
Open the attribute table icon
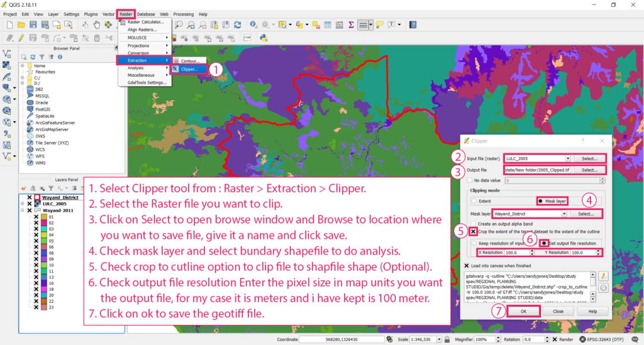pyautogui.click(x=328, y=25)
